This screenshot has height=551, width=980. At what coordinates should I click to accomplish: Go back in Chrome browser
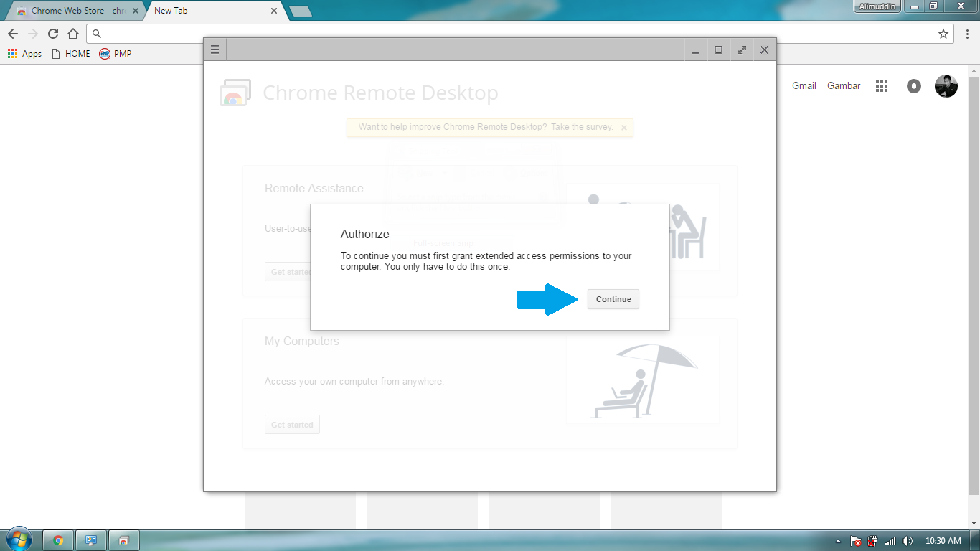click(13, 34)
